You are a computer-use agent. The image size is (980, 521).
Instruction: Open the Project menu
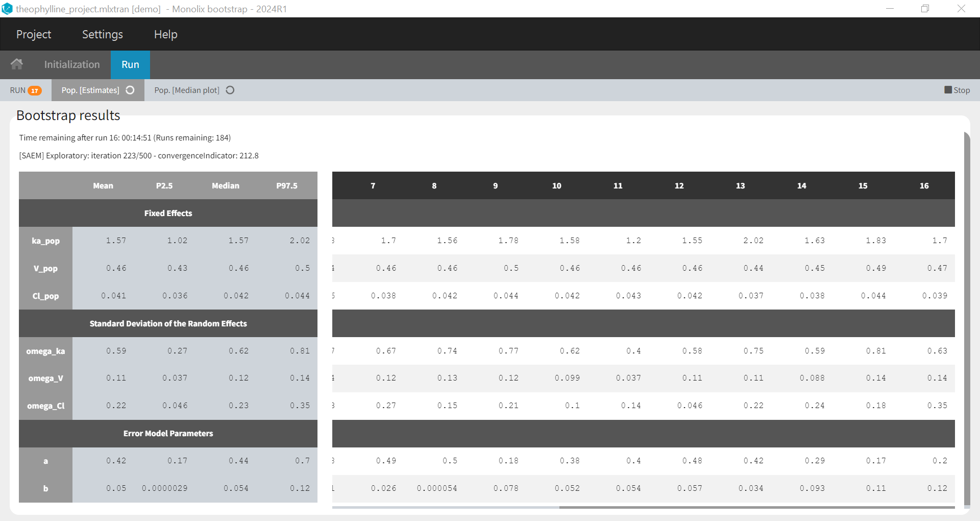click(x=34, y=34)
